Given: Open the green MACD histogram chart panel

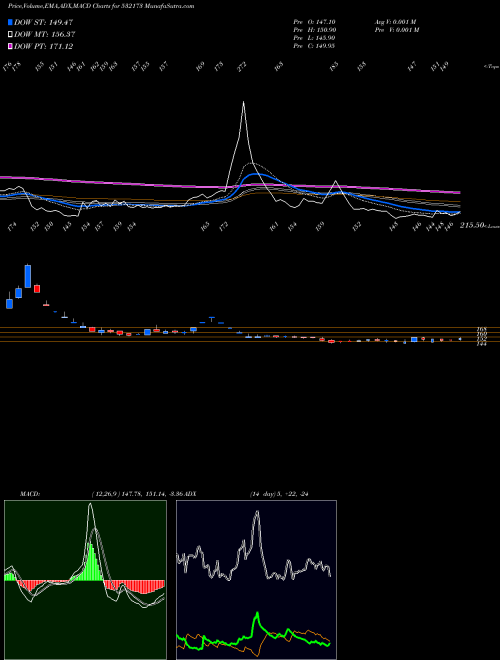Looking at the screenshot, I should click(85, 580).
